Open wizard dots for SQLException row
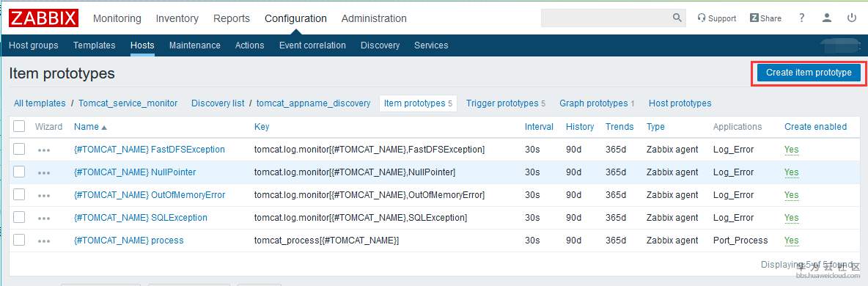 click(x=44, y=219)
